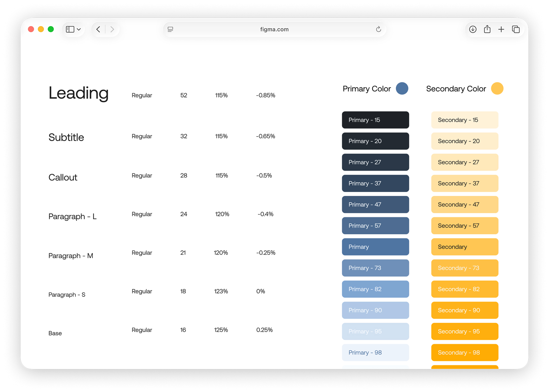Open a new tab with plus icon
Viewport: 549px width, 392px height.
pyautogui.click(x=501, y=29)
